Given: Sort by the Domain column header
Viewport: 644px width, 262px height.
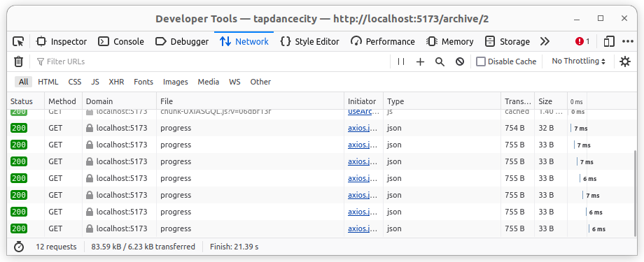Looking at the screenshot, I should click(119, 101).
